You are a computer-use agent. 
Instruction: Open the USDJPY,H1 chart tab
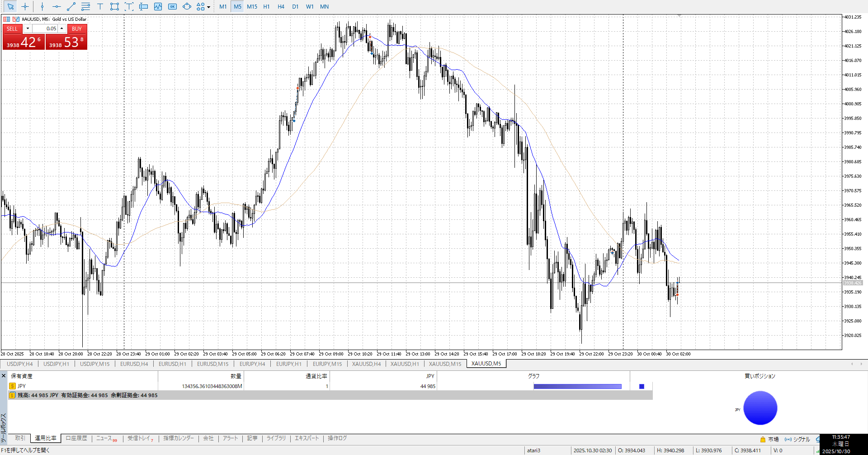pyautogui.click(x=56, y=364)
